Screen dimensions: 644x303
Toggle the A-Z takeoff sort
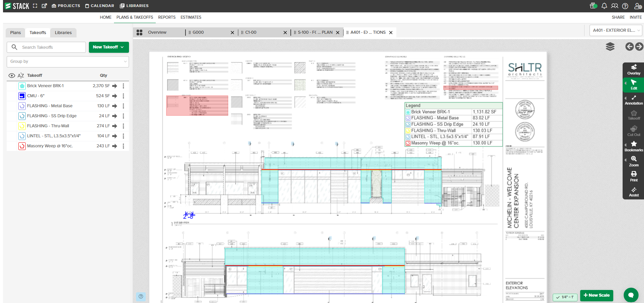21,75
